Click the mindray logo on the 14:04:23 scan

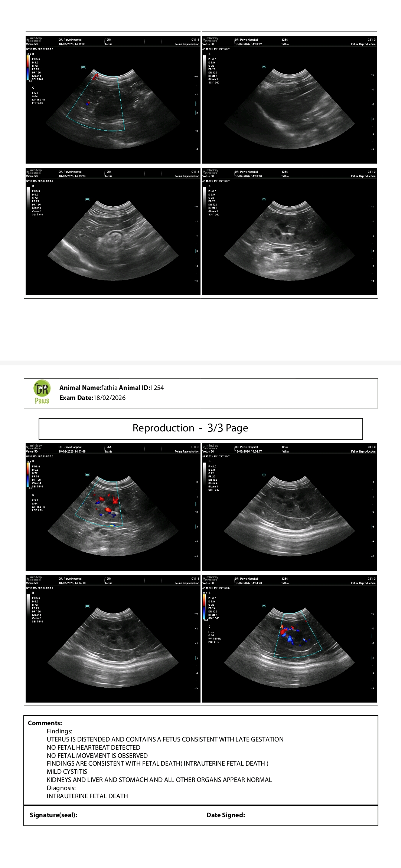click(x=211, y=578)
